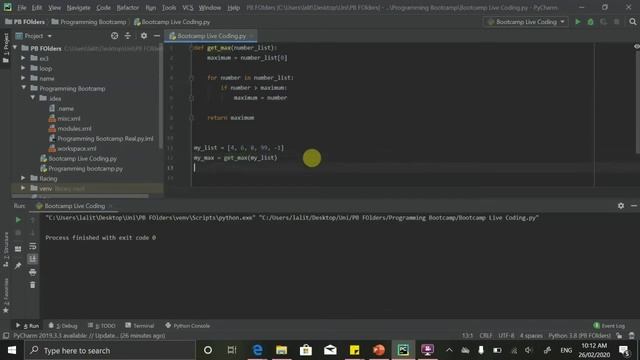Open the Run configuration dropdown
Image resolution: width=640 pixels, height=360 pixels.
pos(526,22)
